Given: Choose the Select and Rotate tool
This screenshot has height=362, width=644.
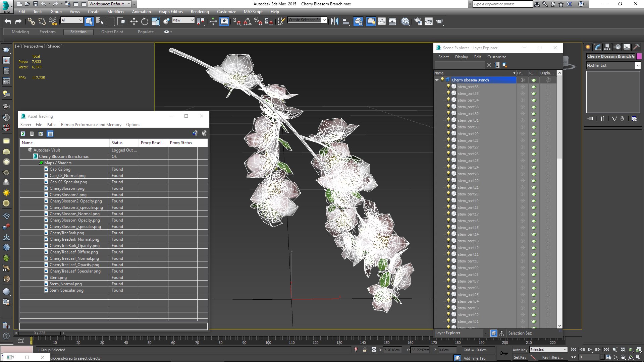Looking at the screenshot, I should pyautogui.click(x=145, y=21).
